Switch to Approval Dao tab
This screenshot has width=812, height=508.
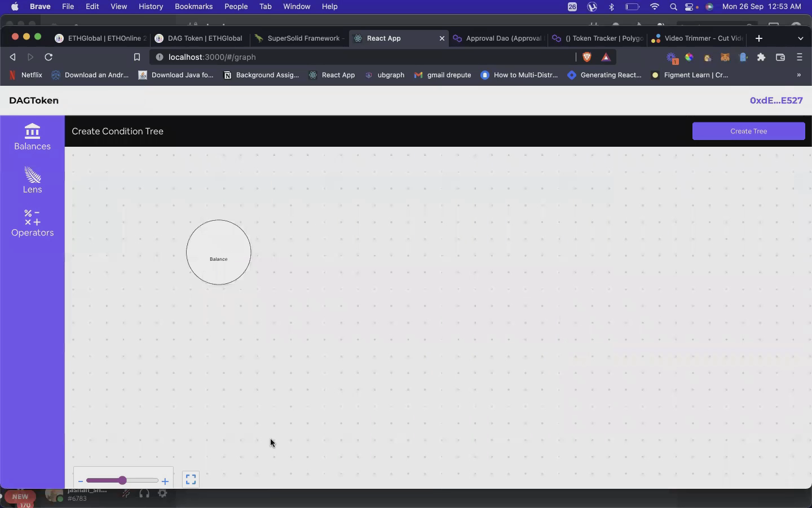[x=498, y=38]
